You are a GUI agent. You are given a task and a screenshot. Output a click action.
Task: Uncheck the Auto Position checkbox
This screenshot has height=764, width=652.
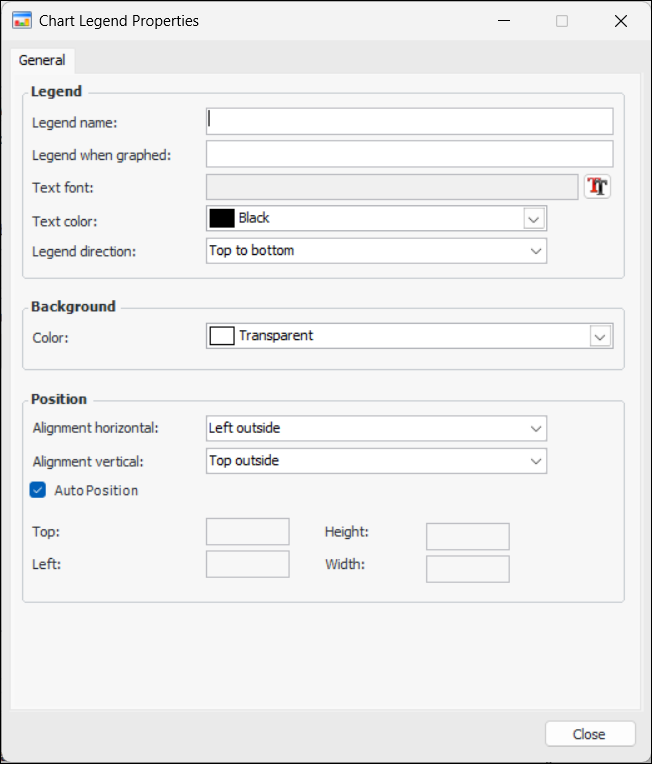(x=38, y=490)
